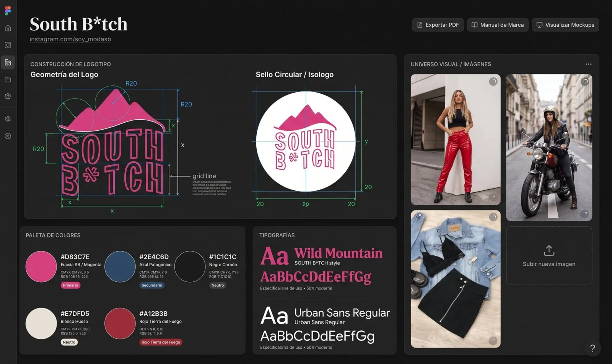
Task: Click the Rojo Tierra del Fuego tag
Action: click(161, 342)
